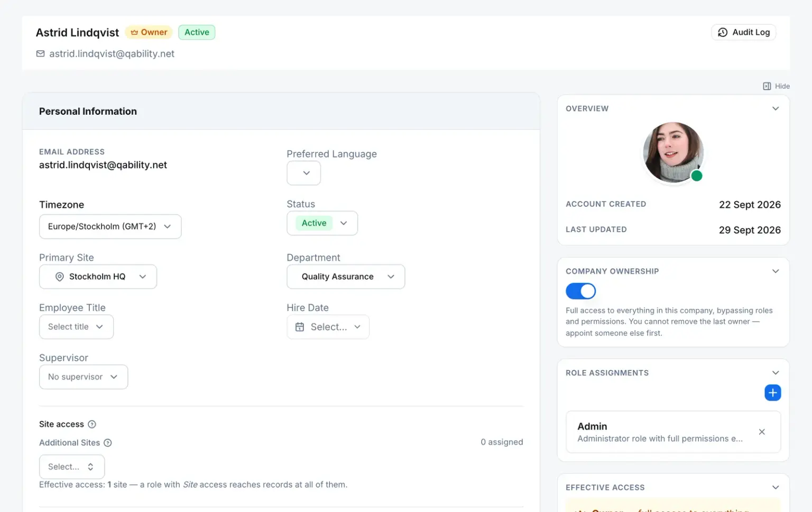
Task: Open the Primary Site Stockholm HQ dropdown
Action: pyautogui.click(x=98, y=277)
